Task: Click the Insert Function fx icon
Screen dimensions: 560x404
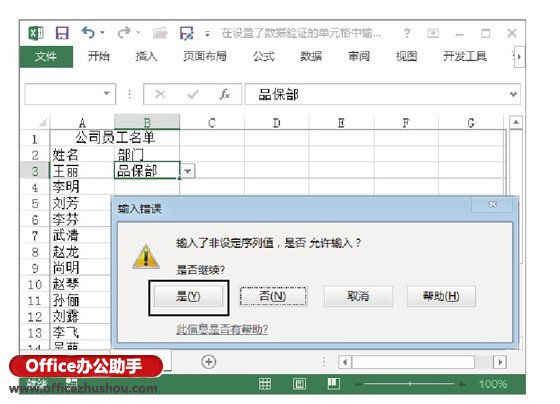Action: (x=225, y=94)
